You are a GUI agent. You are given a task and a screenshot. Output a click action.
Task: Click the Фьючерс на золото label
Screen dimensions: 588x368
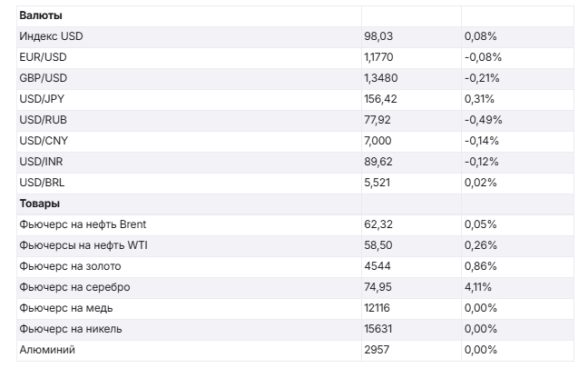point(70,266)
